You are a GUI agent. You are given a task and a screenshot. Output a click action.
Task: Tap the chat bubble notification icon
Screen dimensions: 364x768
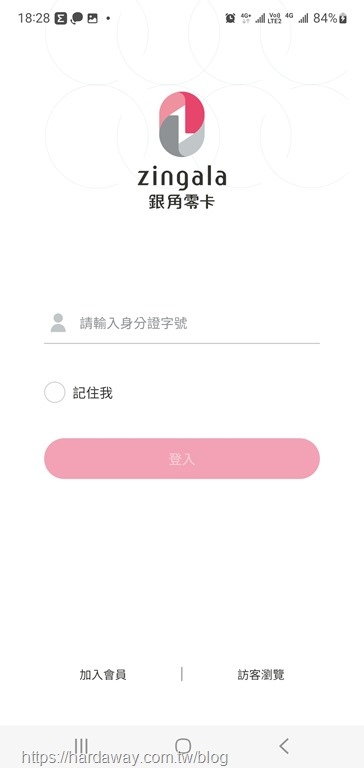76,19
